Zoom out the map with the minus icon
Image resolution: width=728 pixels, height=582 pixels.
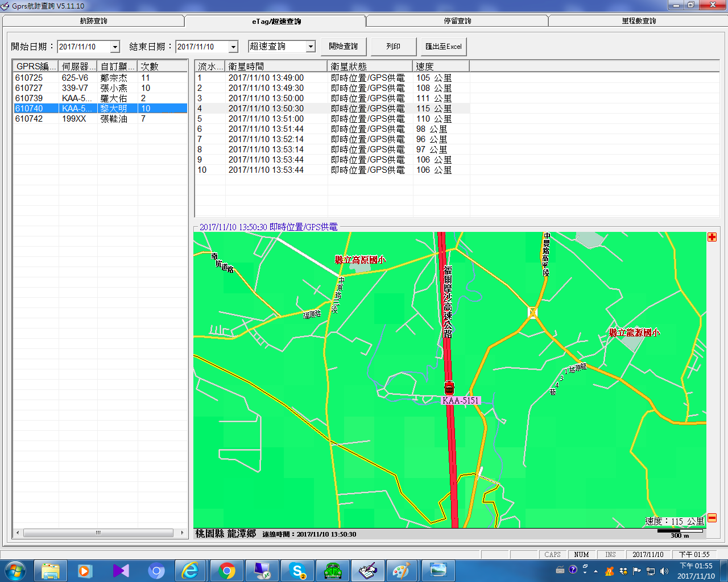point(712,518)
